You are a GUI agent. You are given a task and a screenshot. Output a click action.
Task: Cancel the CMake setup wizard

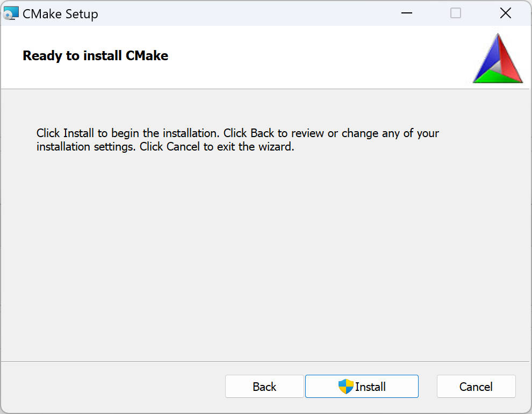pos(476,387)
